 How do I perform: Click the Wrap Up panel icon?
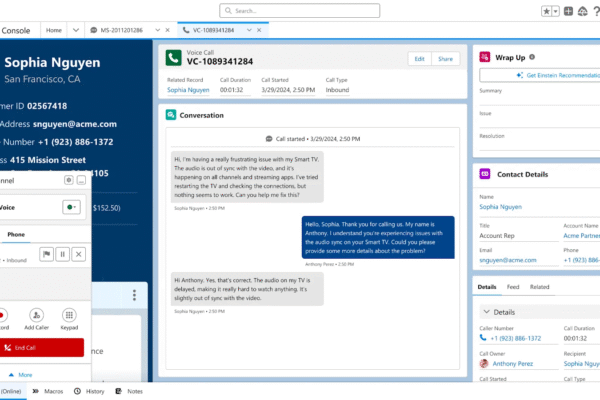(485, 57)
